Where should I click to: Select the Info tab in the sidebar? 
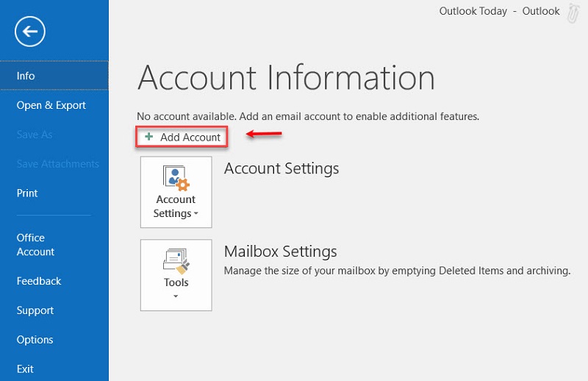[x=54, y=76]
